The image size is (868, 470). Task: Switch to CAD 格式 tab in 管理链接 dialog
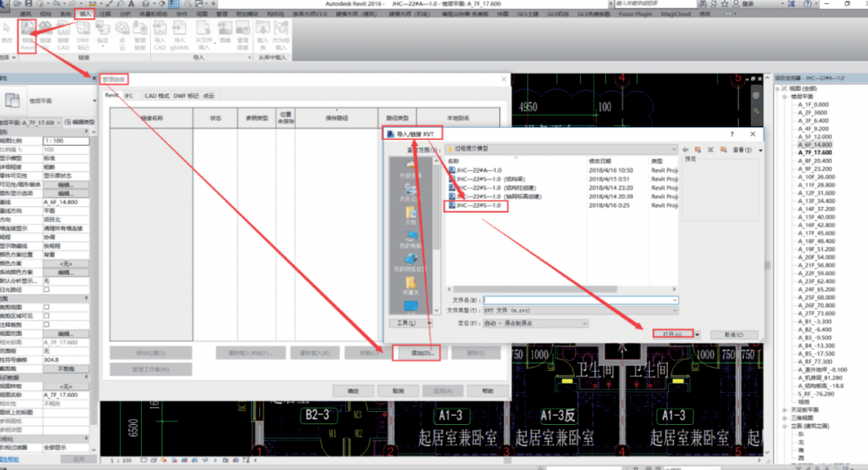157,96
